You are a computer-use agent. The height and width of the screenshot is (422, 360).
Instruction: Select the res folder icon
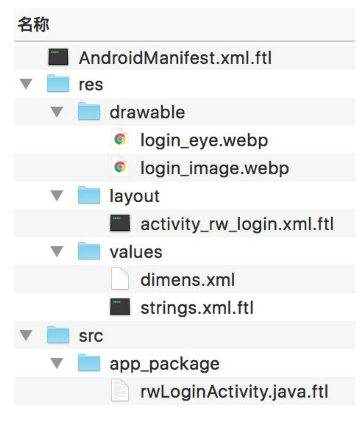58,84
